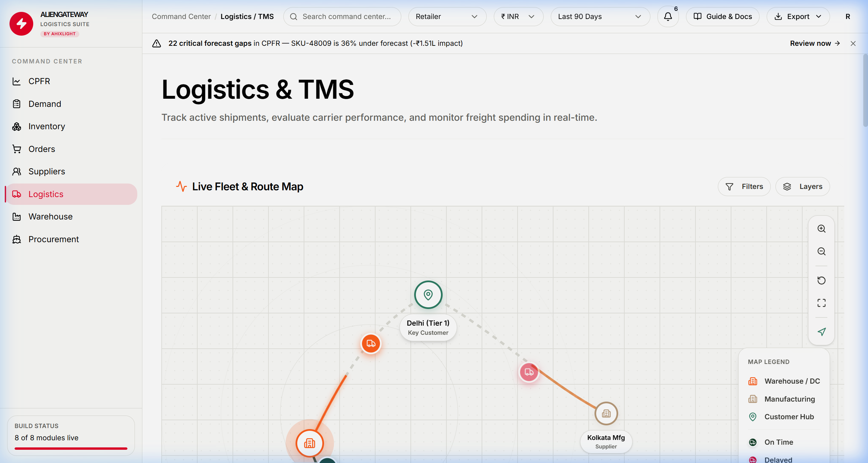Dismiss the critical forecast gaps banner

[853, 43]
